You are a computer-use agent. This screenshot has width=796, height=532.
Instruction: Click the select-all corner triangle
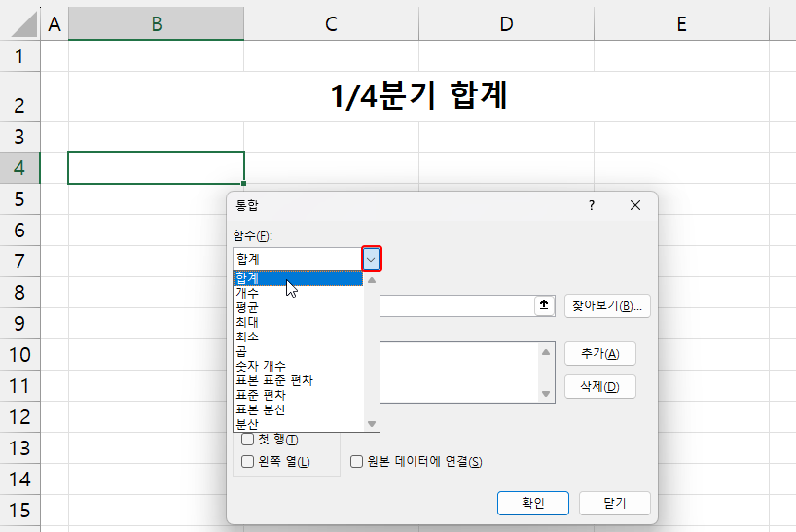[22, 24]
